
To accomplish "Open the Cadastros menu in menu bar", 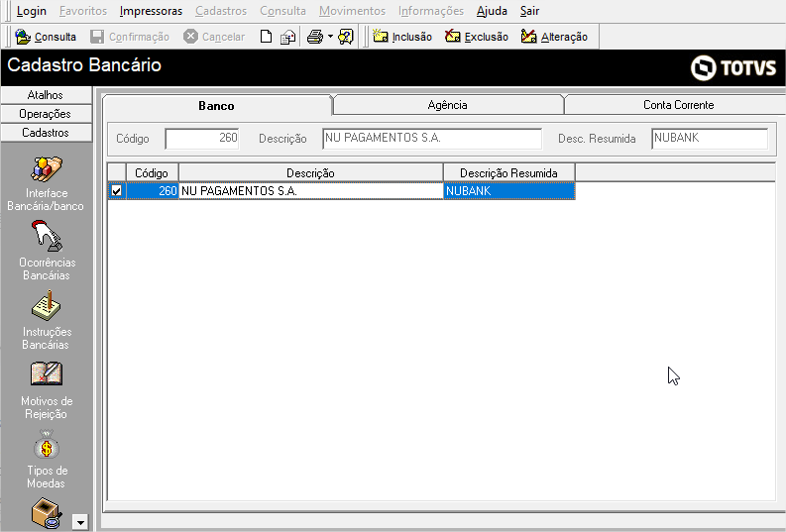I will [x=221, y=11].
